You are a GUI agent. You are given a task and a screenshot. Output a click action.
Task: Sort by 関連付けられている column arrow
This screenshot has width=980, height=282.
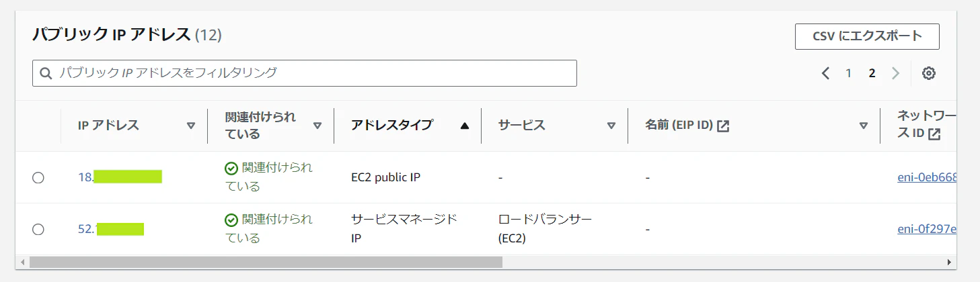click(x=317, y=126)
